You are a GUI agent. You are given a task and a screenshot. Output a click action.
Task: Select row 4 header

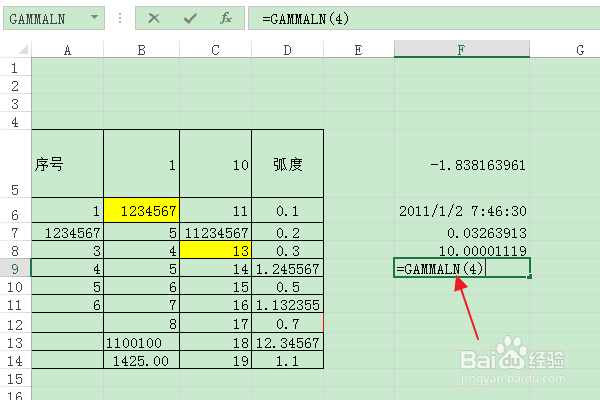tap(15, 121)
